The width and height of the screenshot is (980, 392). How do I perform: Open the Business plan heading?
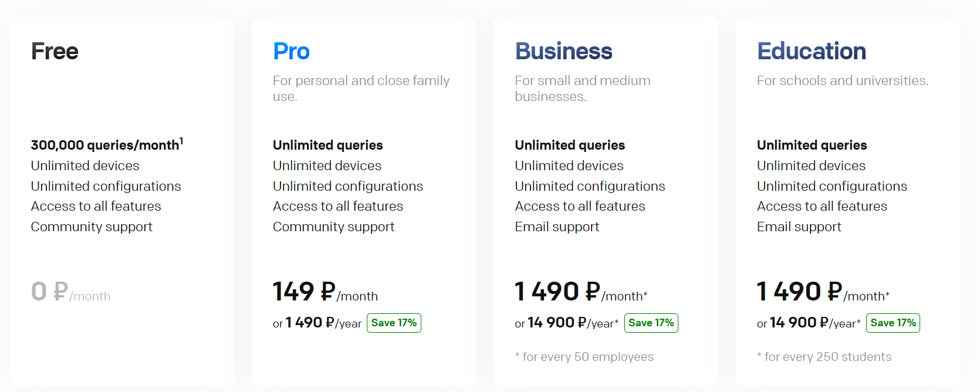click(563, 52)
